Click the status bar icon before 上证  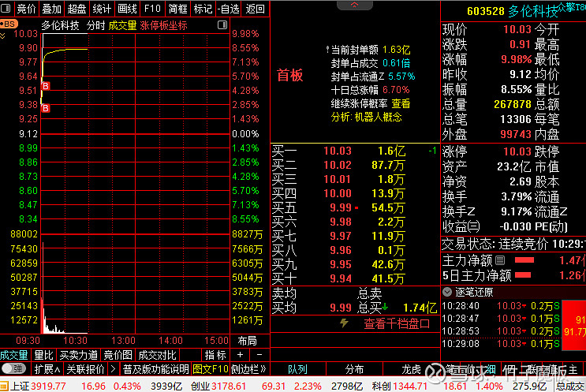pyautogui.click(x=4, y=386)
